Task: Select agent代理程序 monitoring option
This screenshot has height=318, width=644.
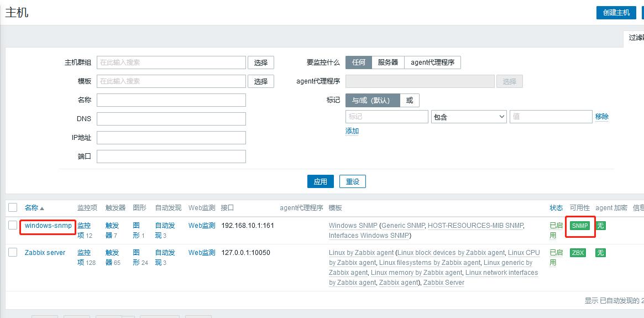Action: pyautogui.click(x=432, y=62)
